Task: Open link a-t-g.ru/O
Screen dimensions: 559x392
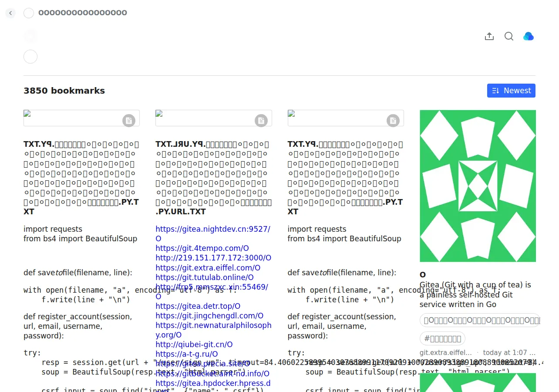Action: coord(187,354)
